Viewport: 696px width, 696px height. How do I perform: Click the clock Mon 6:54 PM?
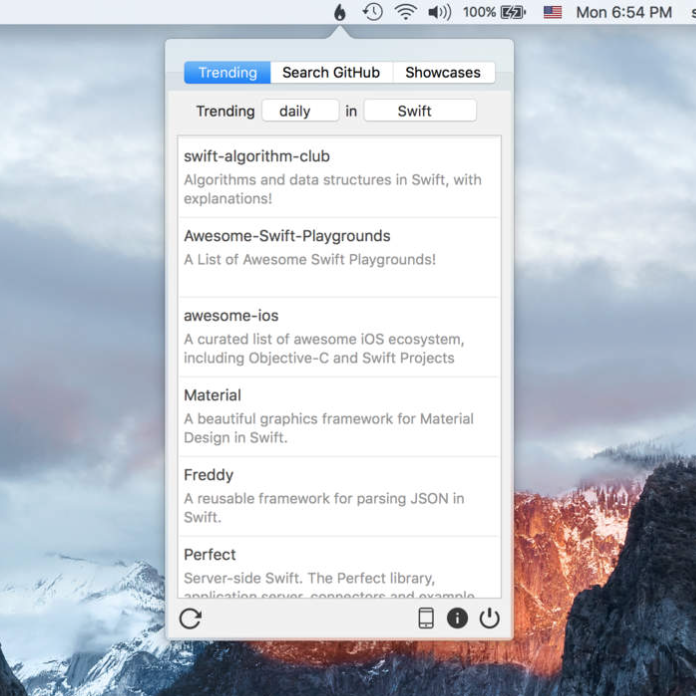point(624,12)
